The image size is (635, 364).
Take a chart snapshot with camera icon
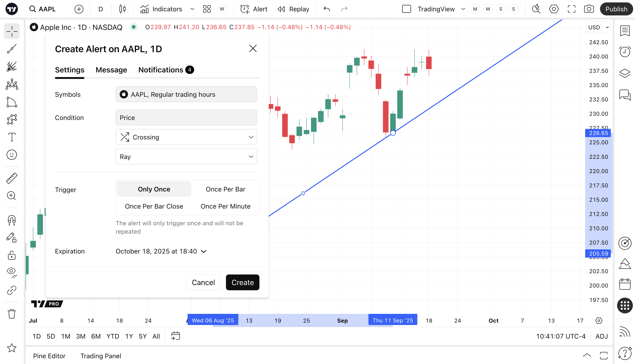(589, 9)
